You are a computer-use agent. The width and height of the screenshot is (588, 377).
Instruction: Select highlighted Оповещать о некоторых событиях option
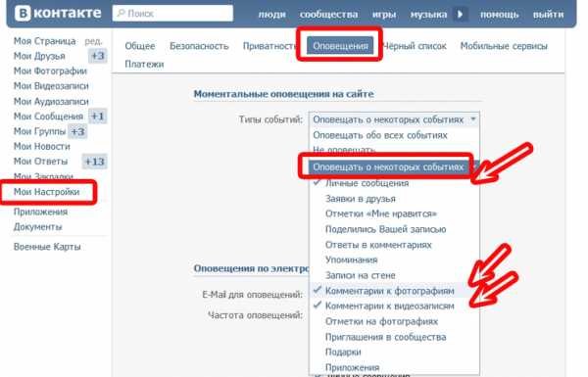coord(388,166)
